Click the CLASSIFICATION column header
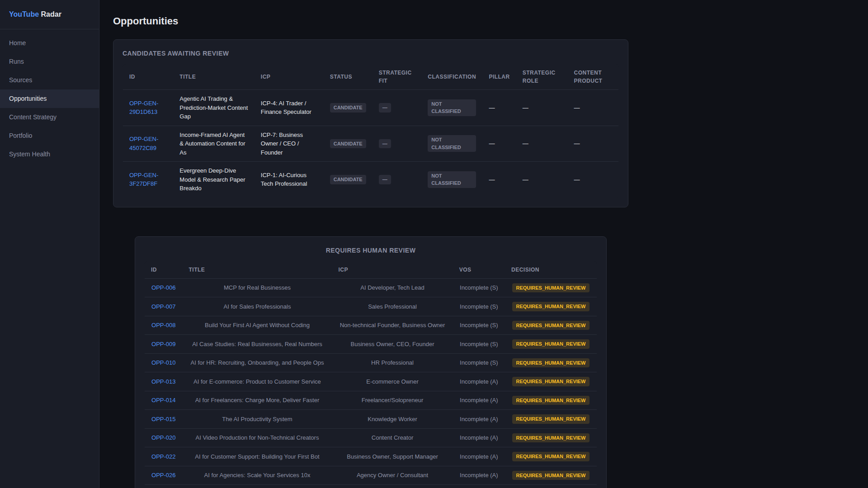This screenshot has height=488, width=868. point(452,77)
